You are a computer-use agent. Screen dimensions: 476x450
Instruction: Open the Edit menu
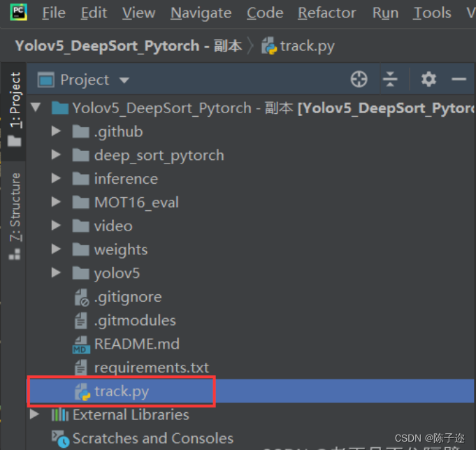[94, 13]
